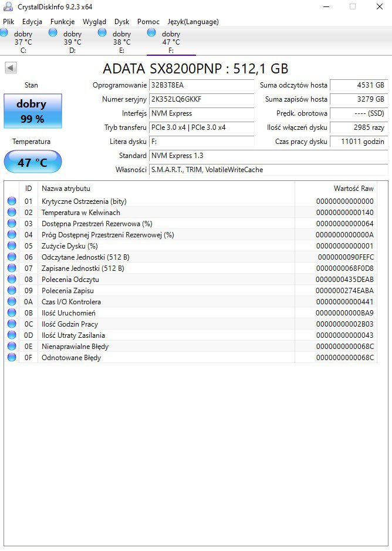The width and height of the screenshot is (392, 551).
Task: Click status icon for Zużycie Dysku row
Action: point(12,246)
